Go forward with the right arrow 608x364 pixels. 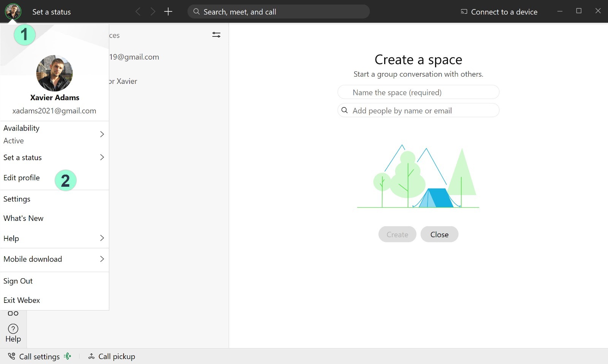[153, 12]
